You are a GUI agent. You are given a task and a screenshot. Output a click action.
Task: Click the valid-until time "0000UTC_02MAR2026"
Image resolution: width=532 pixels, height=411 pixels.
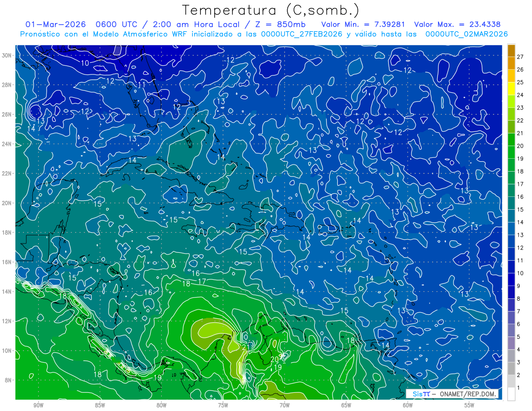pyautogui.click(x=466, y=34)
